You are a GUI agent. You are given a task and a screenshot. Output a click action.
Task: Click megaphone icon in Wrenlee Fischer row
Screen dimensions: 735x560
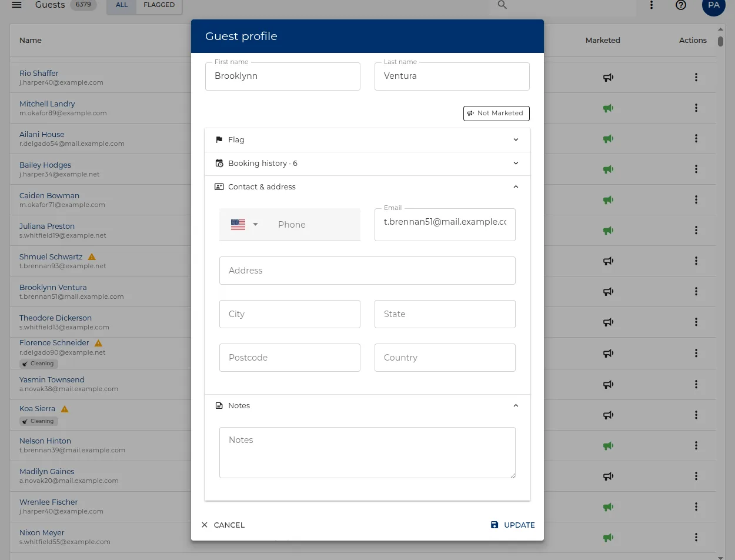(x=609, y=506)
